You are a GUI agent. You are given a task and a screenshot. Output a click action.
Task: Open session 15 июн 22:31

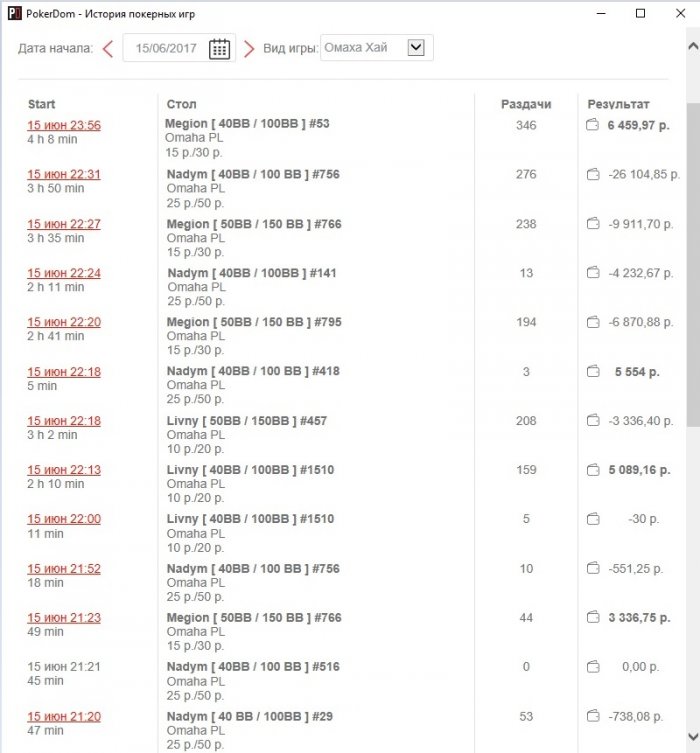[x=64, y=174]
